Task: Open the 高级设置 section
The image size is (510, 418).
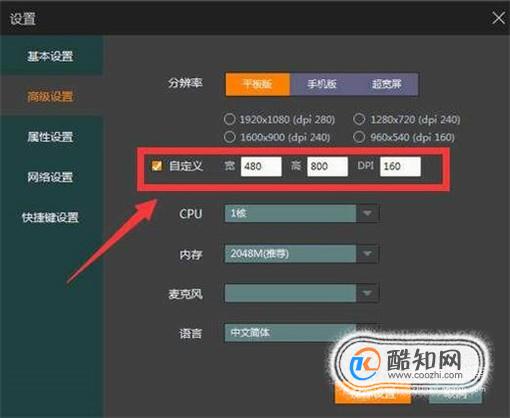Action: coord(51,97)
